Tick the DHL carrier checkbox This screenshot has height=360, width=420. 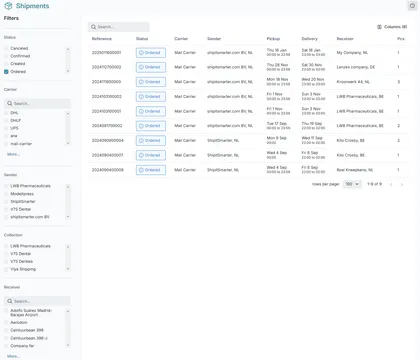[x=6, y=113]
